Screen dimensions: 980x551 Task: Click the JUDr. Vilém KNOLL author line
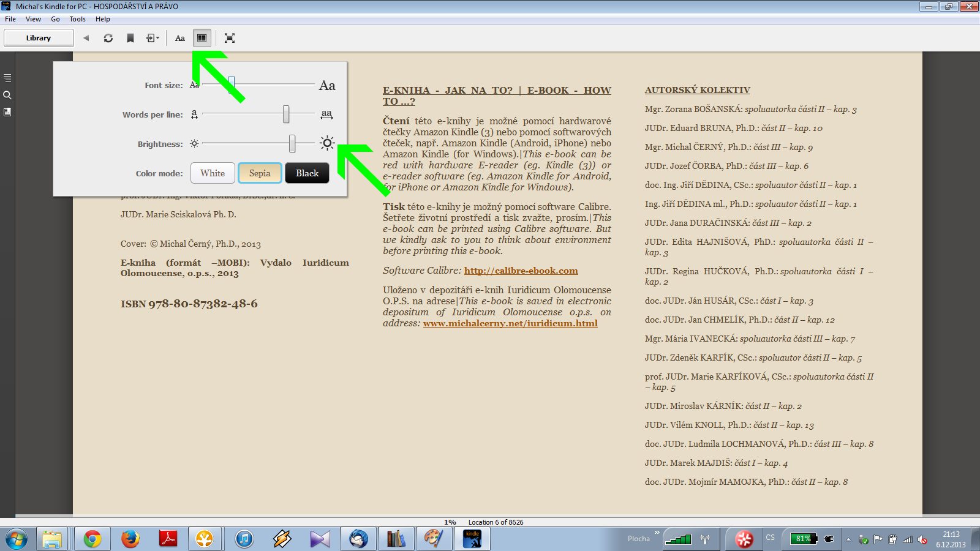click(729, 425)
